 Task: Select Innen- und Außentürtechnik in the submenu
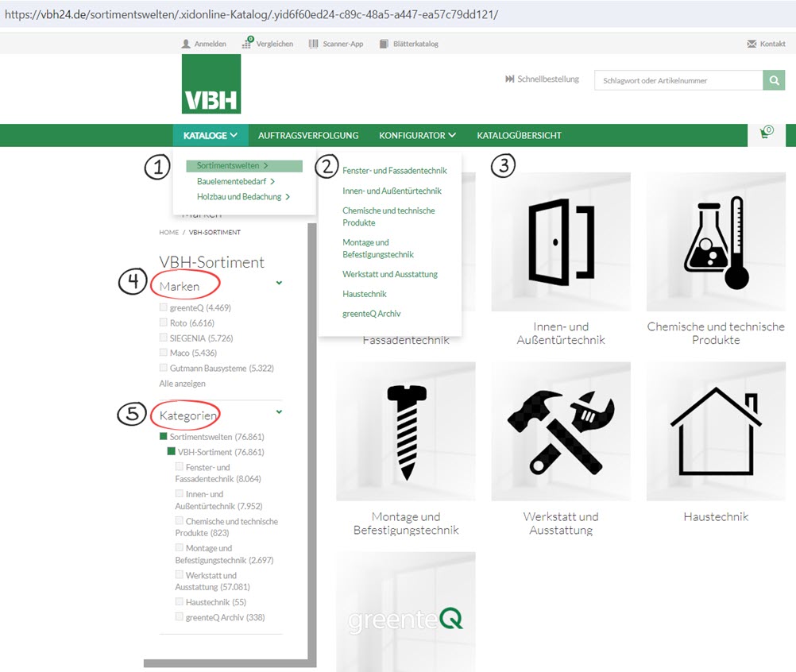[x=392, y=191]
